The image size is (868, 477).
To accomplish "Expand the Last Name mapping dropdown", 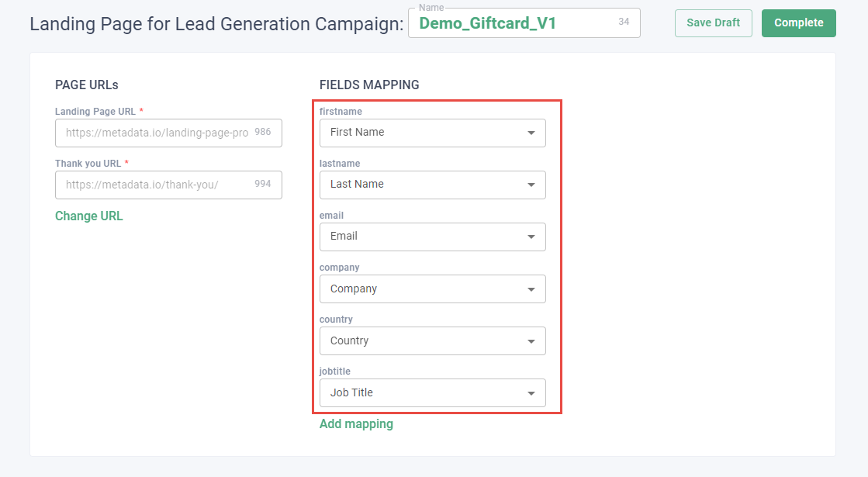I will click(x=423, y=185).
